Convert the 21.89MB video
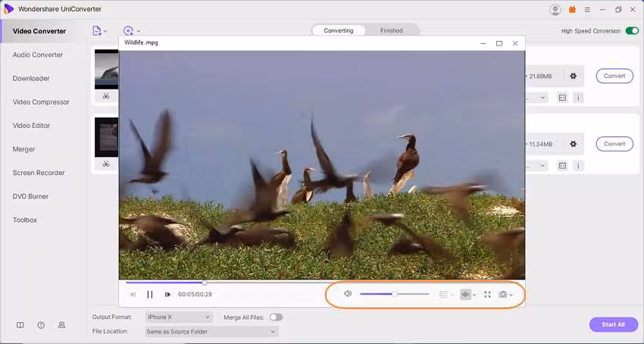The image size is (644, 344). tap(614, 76)
